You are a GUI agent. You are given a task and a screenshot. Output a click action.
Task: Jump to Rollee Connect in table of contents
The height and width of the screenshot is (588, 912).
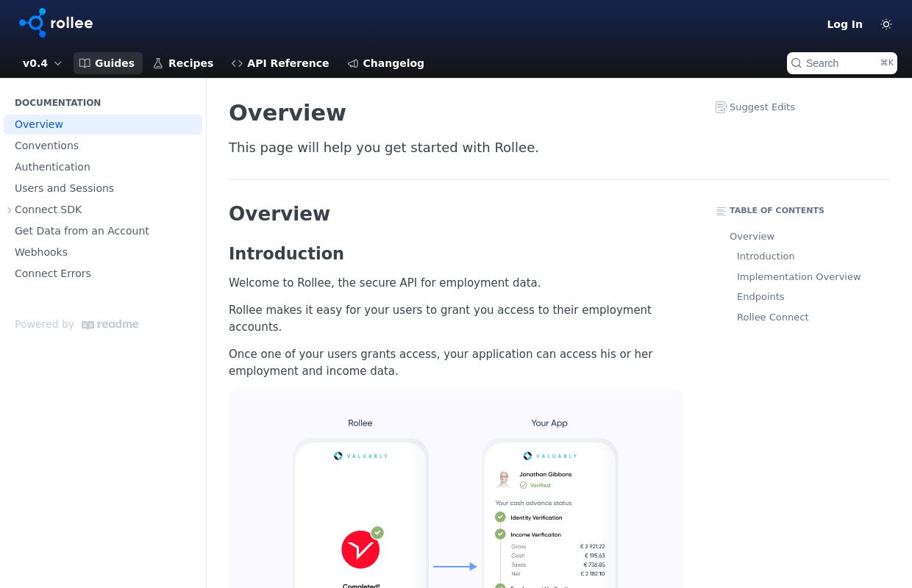[772, 318]
